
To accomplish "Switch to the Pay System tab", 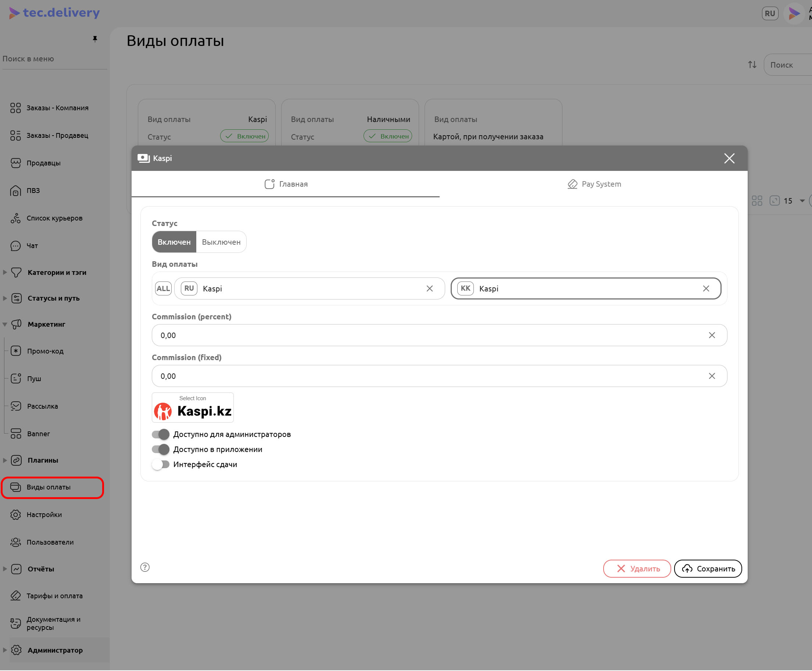I will 594,184.
